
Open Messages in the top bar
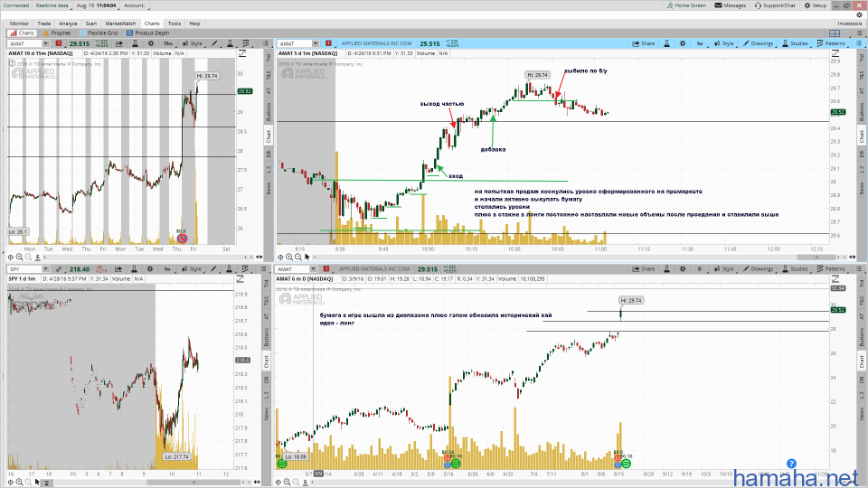coord(731,5)
